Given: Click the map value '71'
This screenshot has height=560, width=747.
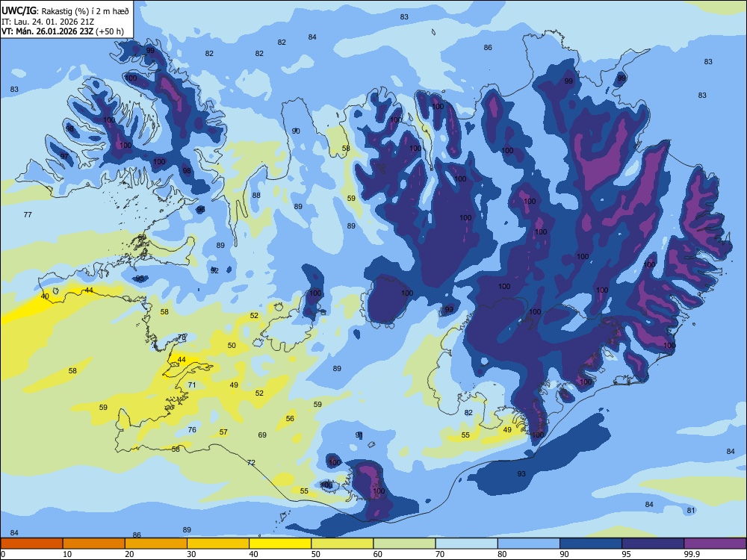Looking at the screenshot, I should click(191, 385).
